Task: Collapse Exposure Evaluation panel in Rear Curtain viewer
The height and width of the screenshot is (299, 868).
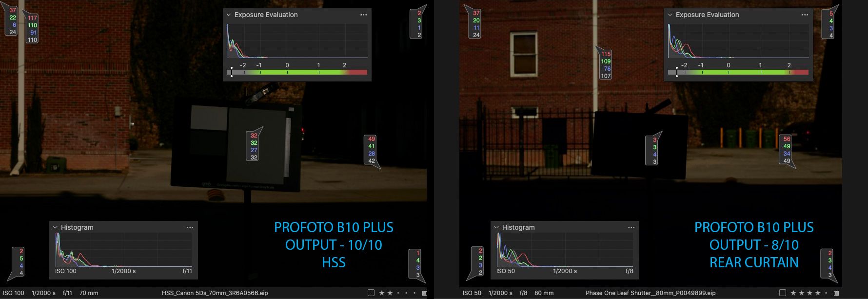Action: point(670,15)
